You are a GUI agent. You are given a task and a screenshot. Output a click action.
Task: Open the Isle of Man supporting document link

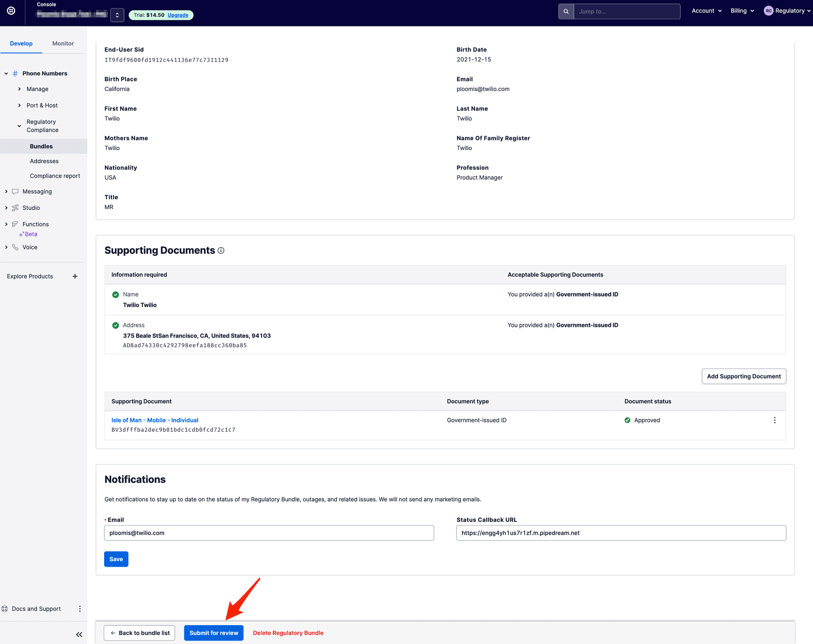(154, 420)
